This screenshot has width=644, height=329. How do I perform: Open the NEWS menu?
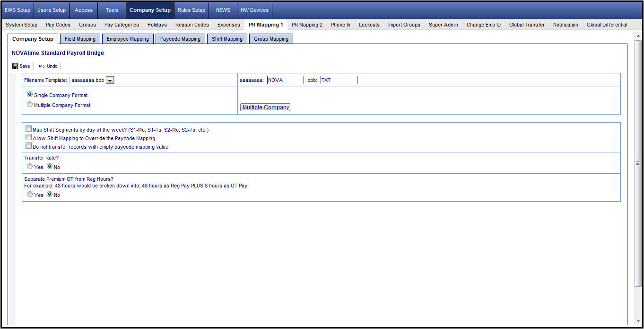223,10
